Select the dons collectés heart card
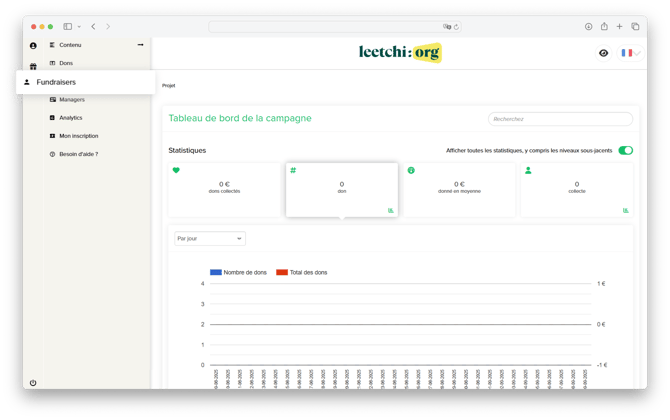Screen dimensions: 670x420 point(224,190)
